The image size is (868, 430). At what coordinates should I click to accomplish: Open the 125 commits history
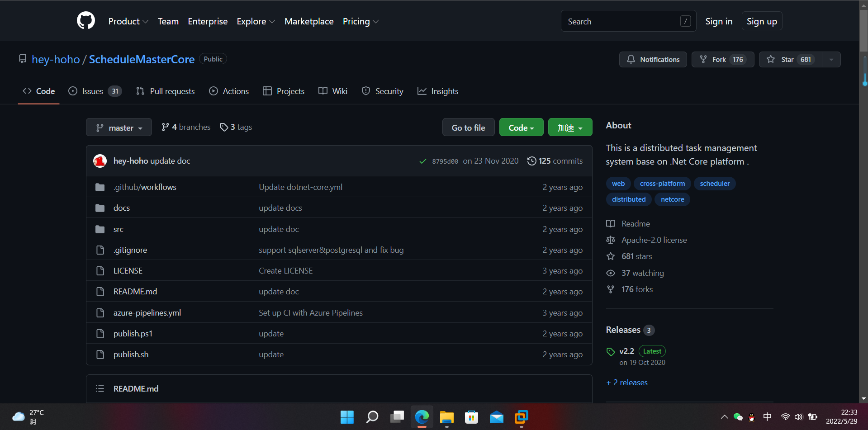point(555,161)
